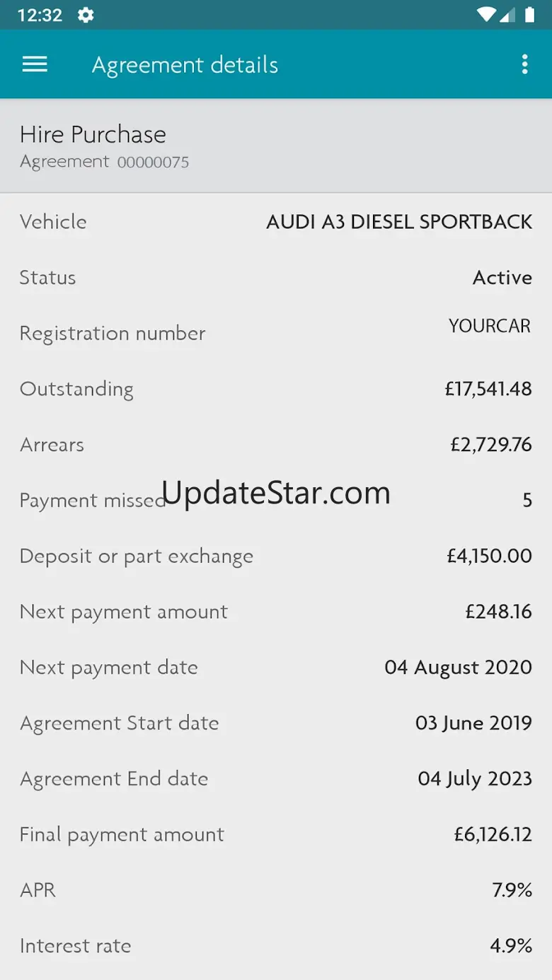This screenshot has width=552, height=980.
Task: Open the three-dot overflow menu
Action: [524, 64]
